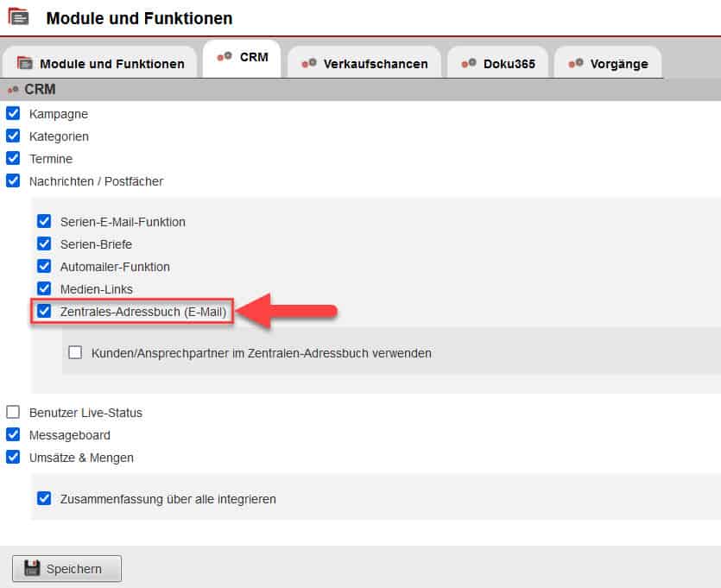Click the Doku365 tab icon
This screenshot has height=588, width=721.
(470, 64)
